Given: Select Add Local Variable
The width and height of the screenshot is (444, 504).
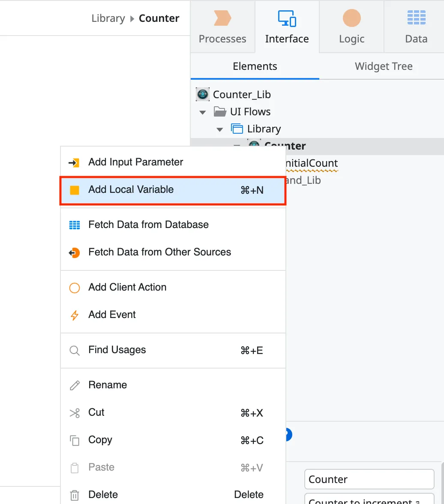Looking at the screenshot, I should click(131, 189).
